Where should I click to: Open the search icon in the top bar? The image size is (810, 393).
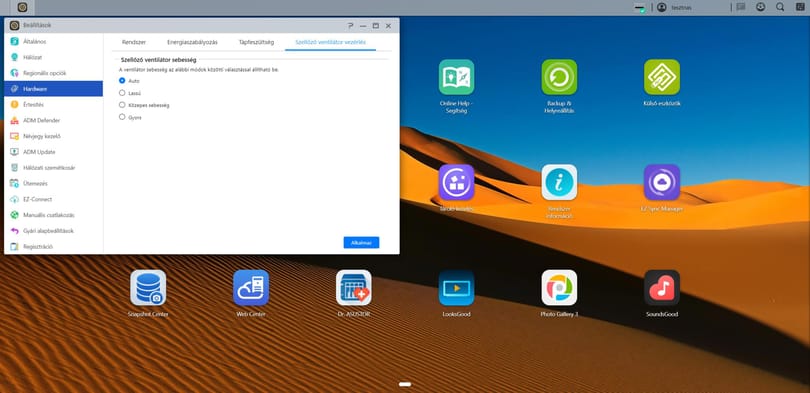pos(780,7)
